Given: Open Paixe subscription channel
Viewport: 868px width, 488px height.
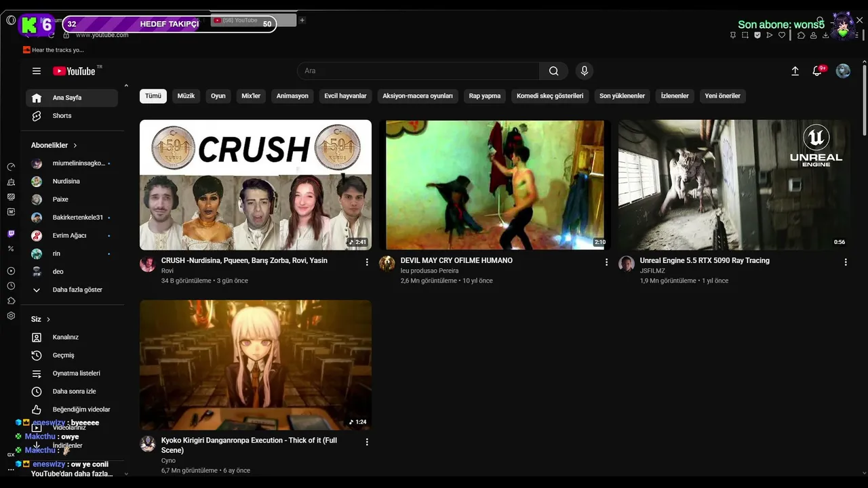Looking at the screenshot, I should coord(72,200).
